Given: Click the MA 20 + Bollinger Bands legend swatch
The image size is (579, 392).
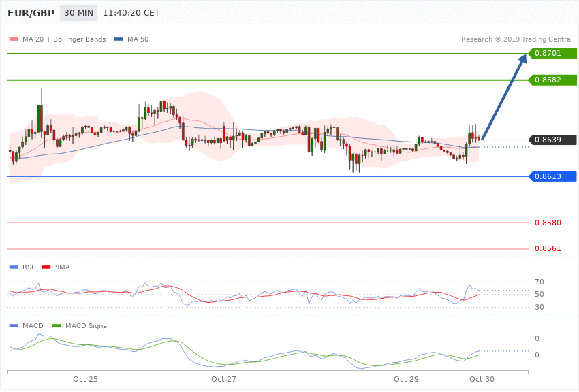Looking at the screenshot, I should pos(14,39).
